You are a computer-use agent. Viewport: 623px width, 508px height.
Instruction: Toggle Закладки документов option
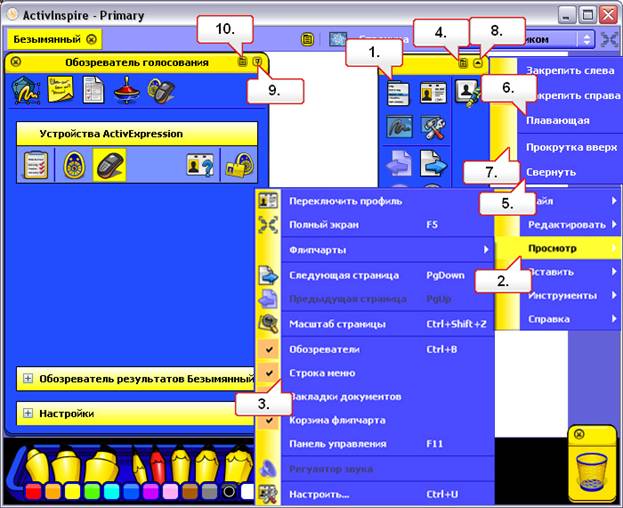click(x=375, y=396)
